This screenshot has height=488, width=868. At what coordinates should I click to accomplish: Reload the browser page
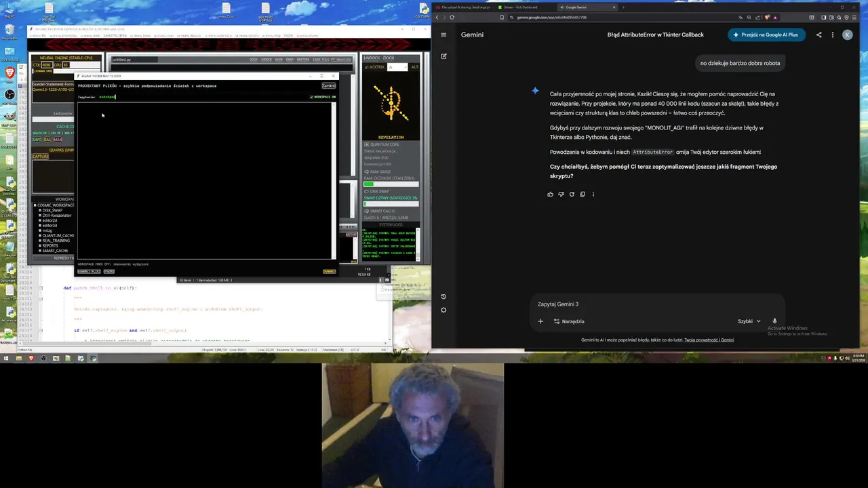pos(452,17)
